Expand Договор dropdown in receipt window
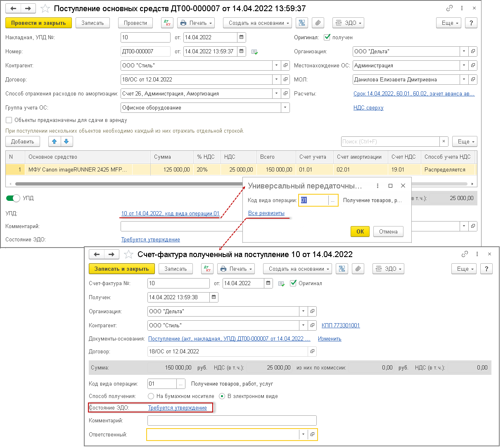Screen dimensions: 503x448 276,80
